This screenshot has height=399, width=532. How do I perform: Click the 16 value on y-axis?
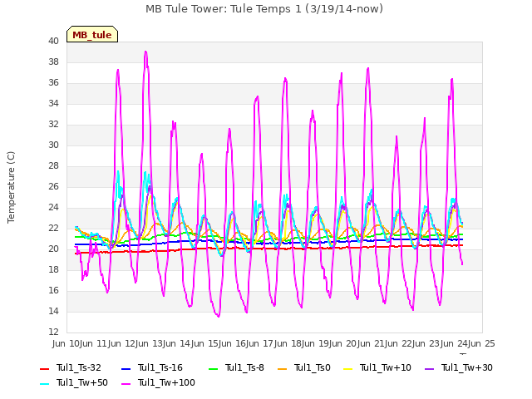point(53,290)
